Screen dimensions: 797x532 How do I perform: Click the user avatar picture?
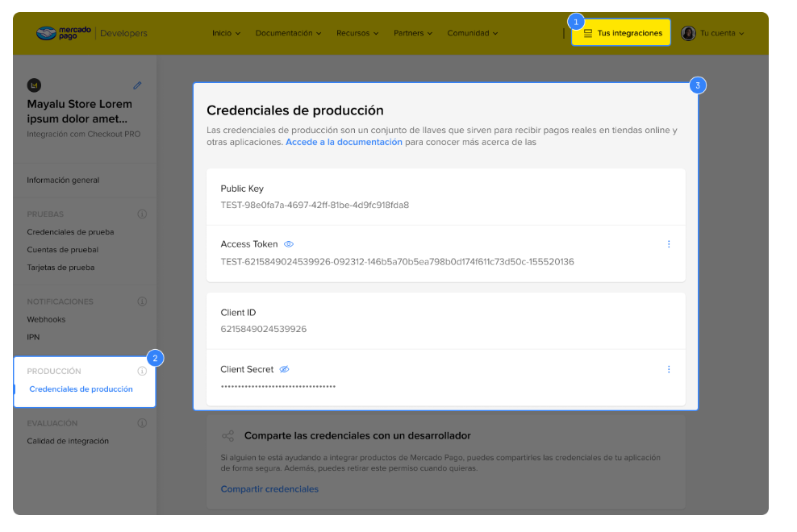[688, 34]
